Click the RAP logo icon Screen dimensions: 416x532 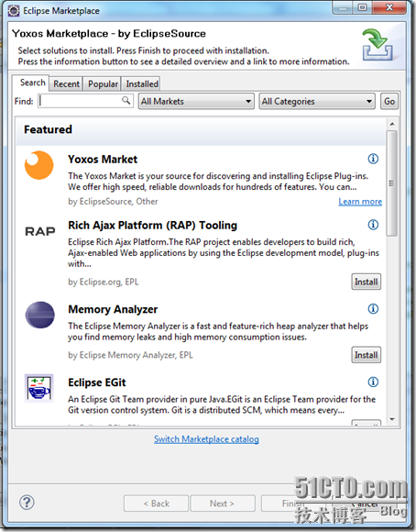tap(40, 231)
